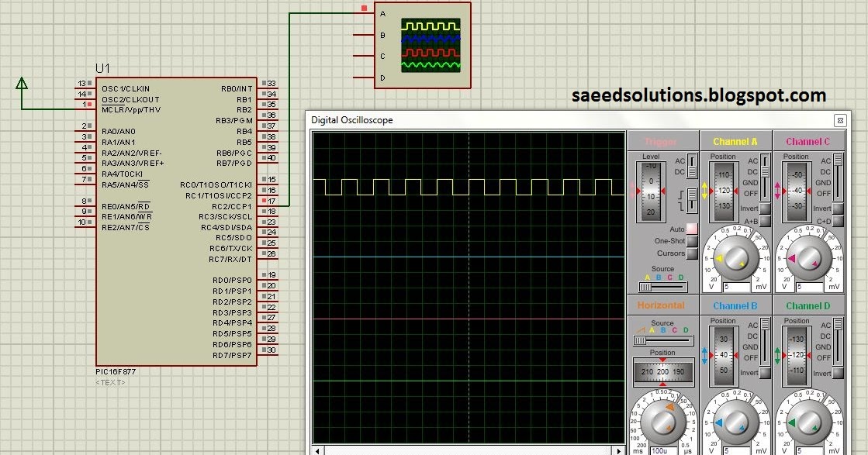This screenshot has height=455, width=868.
Task: Click the RB0/INT pin 33
Action: (268, 88)
